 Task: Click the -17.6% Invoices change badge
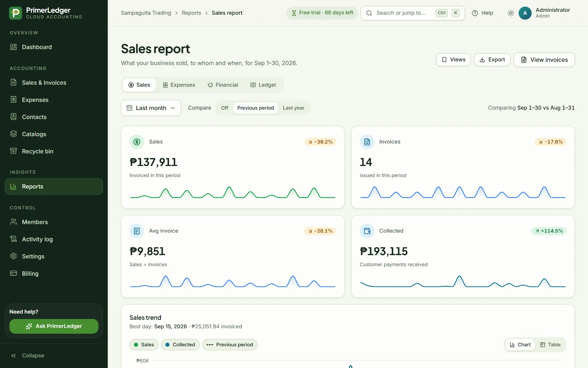pyautogui.click(x=551, y=142)
